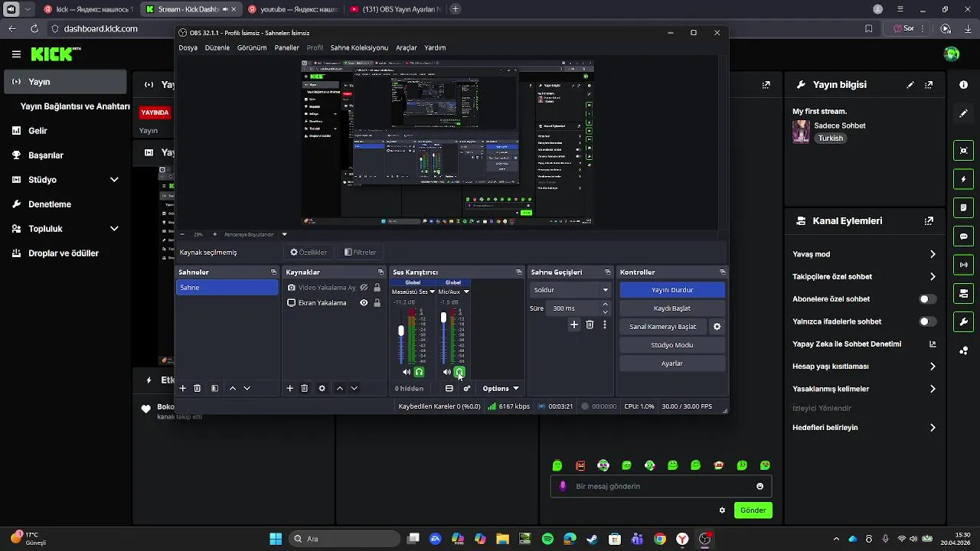Toggle the mixer vertical layout icon
Viewport: 980px width, 551px height.
coord(449,389)
